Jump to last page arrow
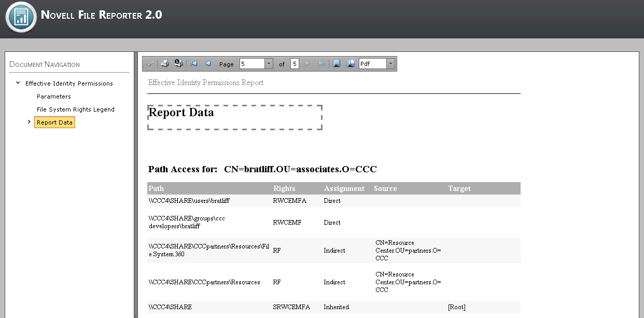 (321, 64)
